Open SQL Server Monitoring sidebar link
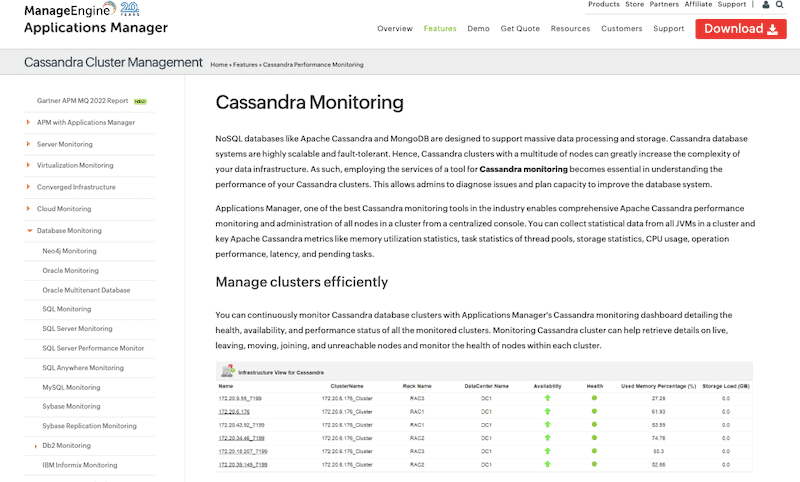The width and height of the screenshot is (800, 482). [78, 328]
